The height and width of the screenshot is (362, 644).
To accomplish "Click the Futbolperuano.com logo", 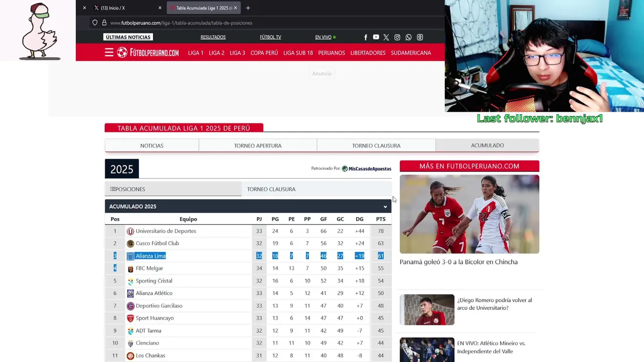I will pos(148,53).
